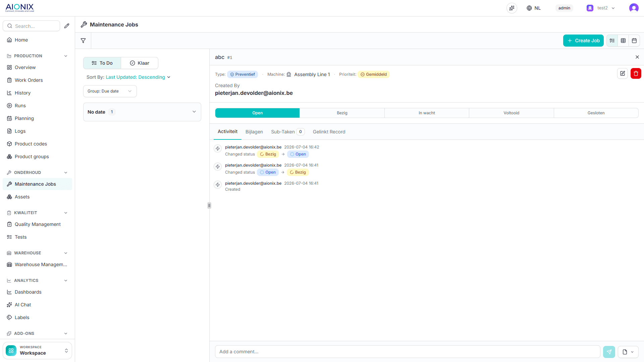Open Planning in sidebar
This screenshot has height=362, width=644.
(x=37, y=118)
